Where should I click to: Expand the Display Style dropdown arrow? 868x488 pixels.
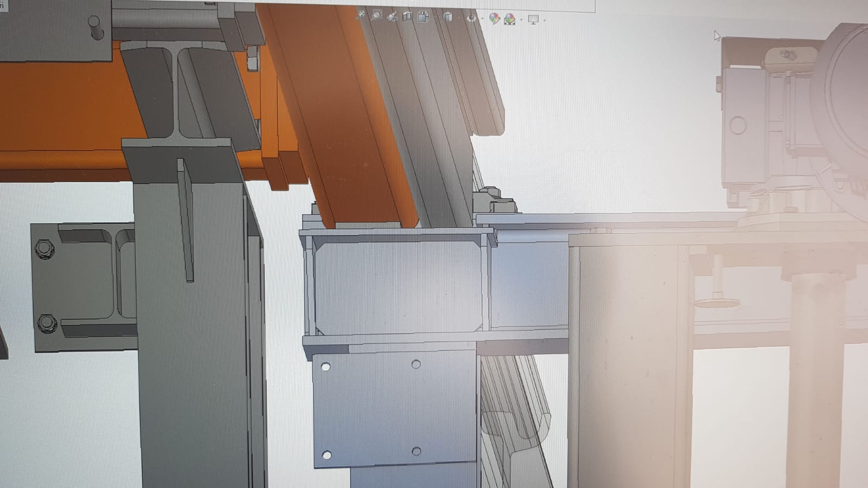click(459, 18)
